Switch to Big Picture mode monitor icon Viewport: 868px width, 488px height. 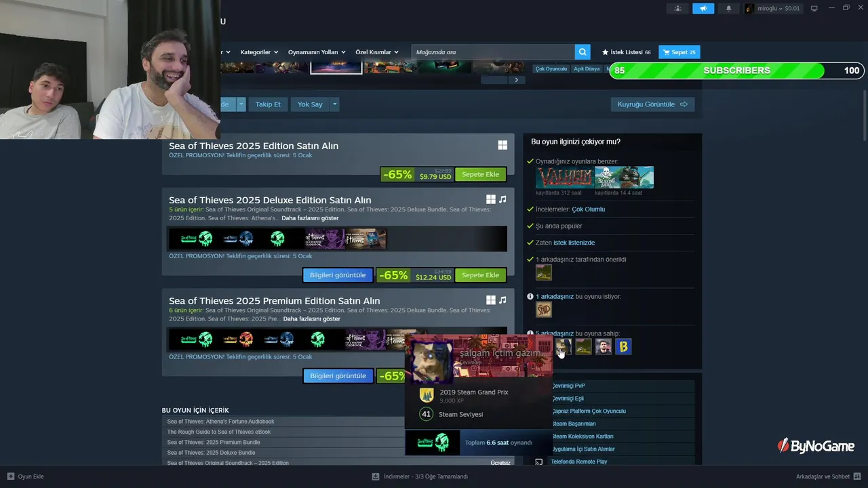pyautogui.click(x=814, y=8)
